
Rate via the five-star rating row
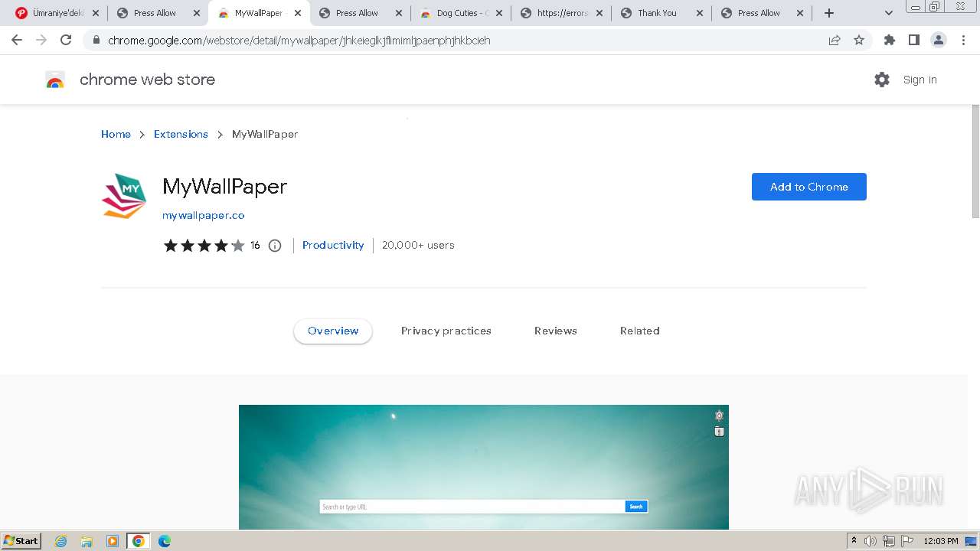(204, 246)
